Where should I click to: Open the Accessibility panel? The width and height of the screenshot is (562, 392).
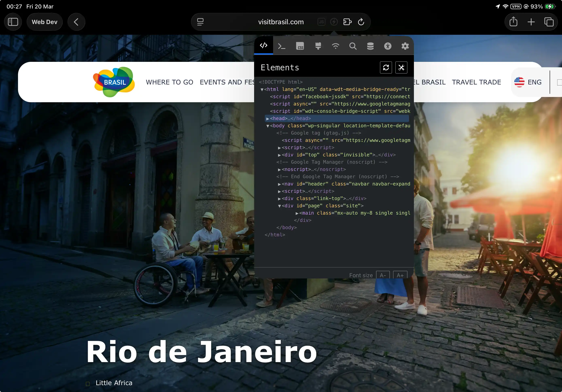pyautogui.click(x=388, y=46)
